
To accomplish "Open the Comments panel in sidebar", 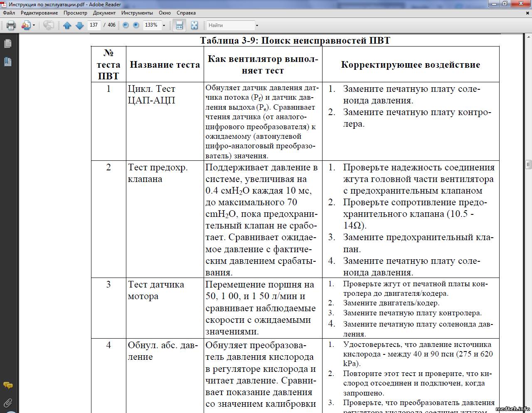I will (x=7, y=385).
